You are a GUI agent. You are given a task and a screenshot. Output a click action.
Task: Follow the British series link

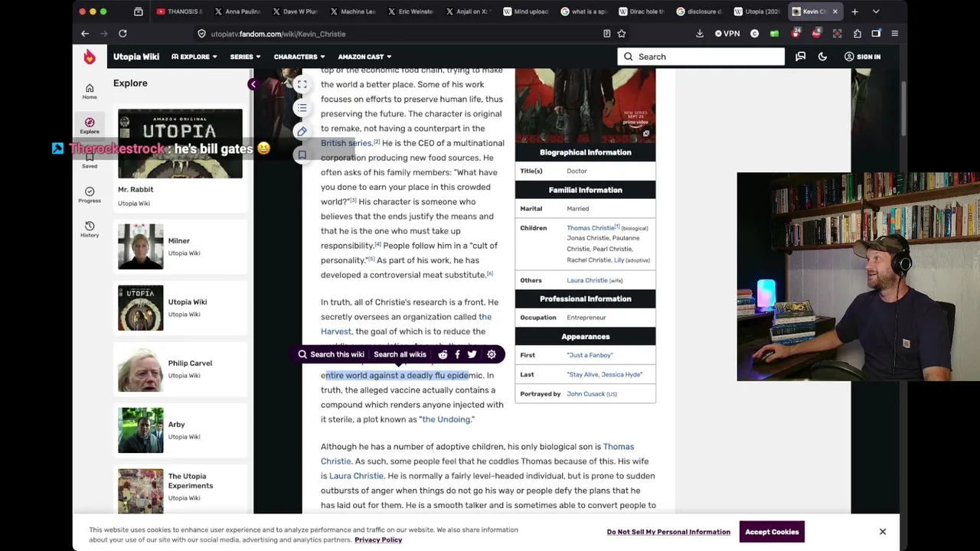[346, 143]
